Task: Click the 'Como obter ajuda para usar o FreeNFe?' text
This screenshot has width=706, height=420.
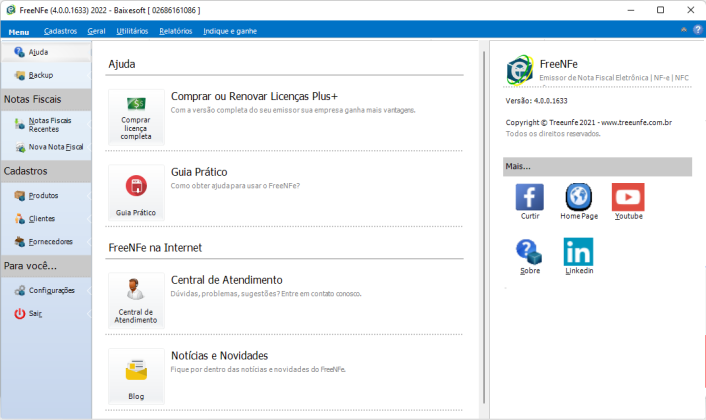Action: click(x=235, y=185)
